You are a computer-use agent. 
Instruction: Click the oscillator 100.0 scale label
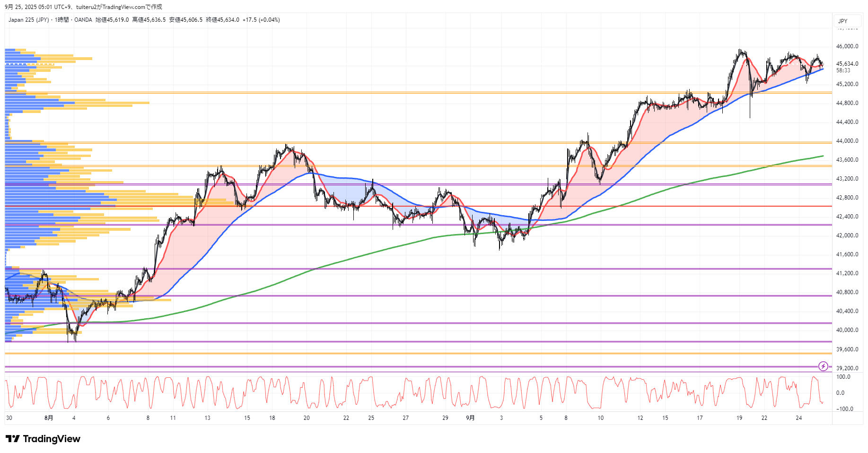(x=843, y=377)
